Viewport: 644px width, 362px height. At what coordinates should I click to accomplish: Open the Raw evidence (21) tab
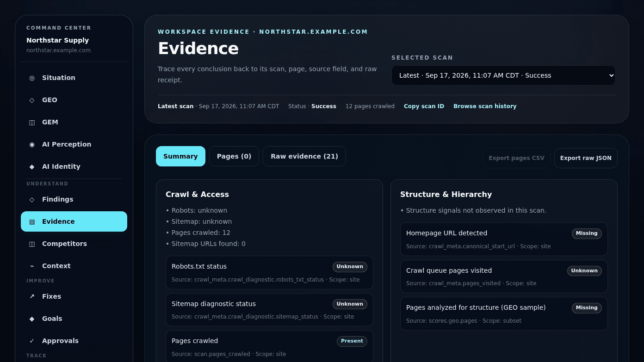click(304, 156)
